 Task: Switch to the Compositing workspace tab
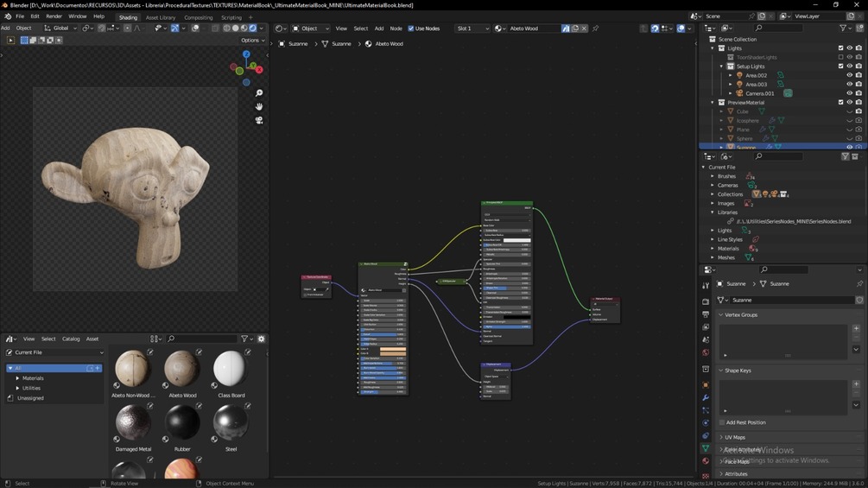coord(198,17)
